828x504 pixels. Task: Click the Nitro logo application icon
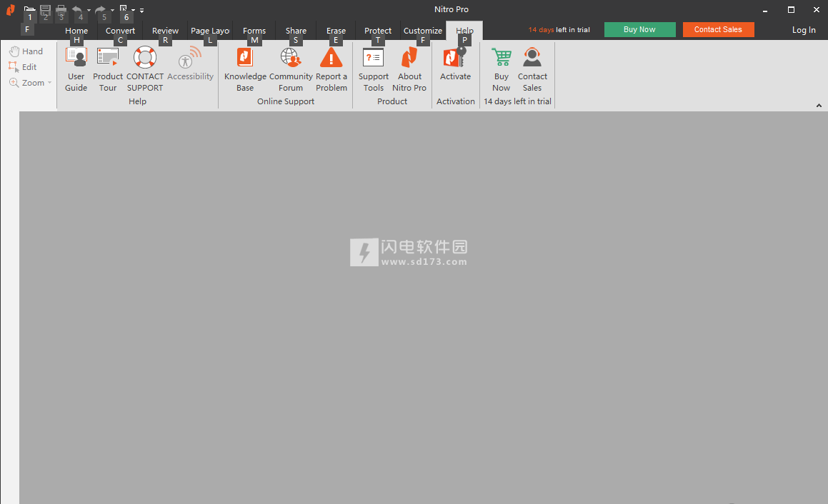[x=11, y=9]
